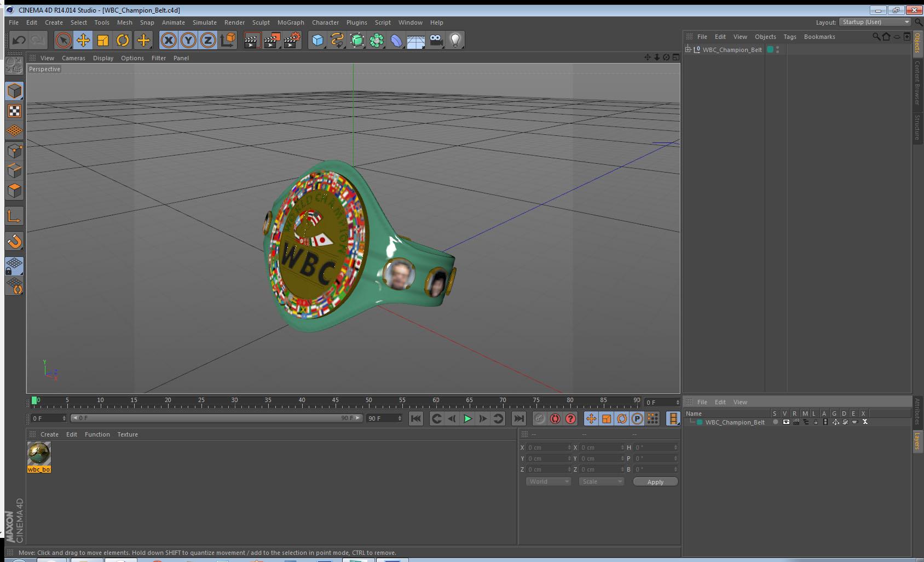Add a NURBS generator object

pyautogui.click(x=357, y=40)
